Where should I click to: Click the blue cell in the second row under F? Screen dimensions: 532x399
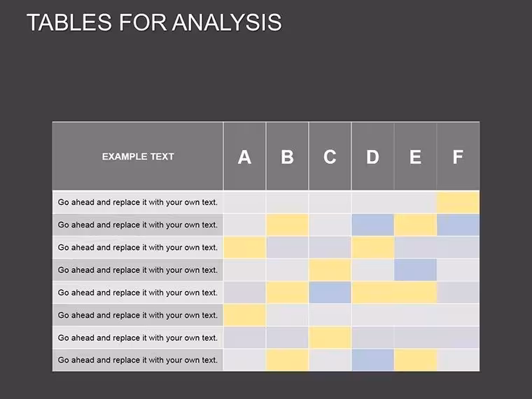(458, 225)
